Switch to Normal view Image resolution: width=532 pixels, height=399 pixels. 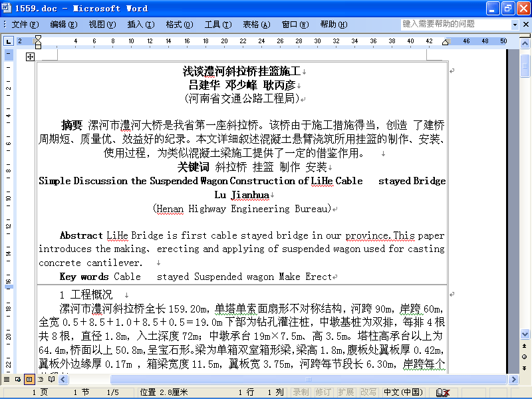tap(7, 379)
